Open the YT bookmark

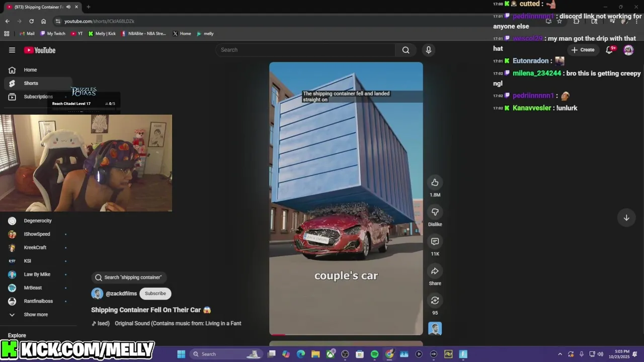coord(77,34)
